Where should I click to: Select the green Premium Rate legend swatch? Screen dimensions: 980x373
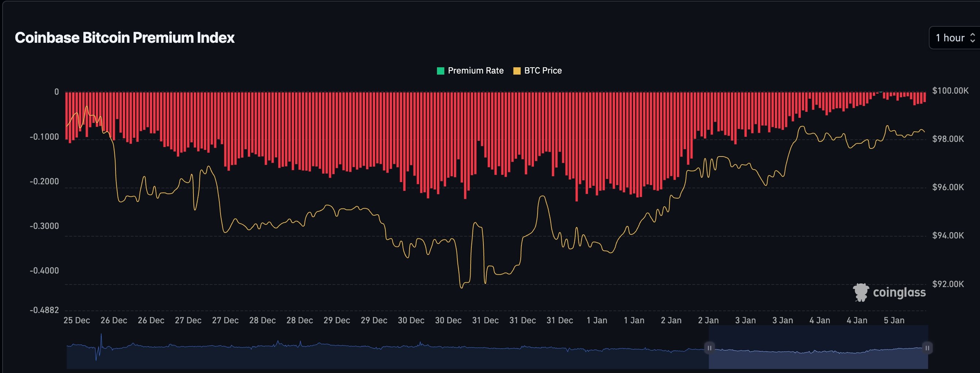point(440,71)
